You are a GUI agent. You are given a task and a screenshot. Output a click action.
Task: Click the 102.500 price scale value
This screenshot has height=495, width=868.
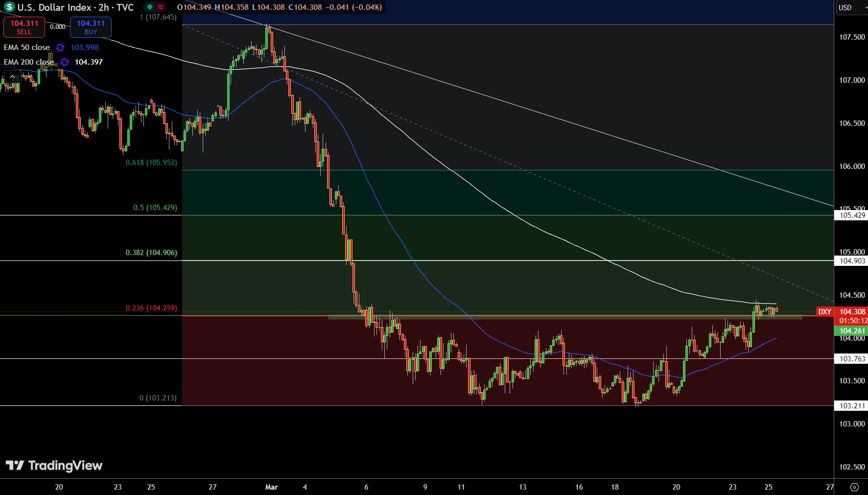point(852,467)
